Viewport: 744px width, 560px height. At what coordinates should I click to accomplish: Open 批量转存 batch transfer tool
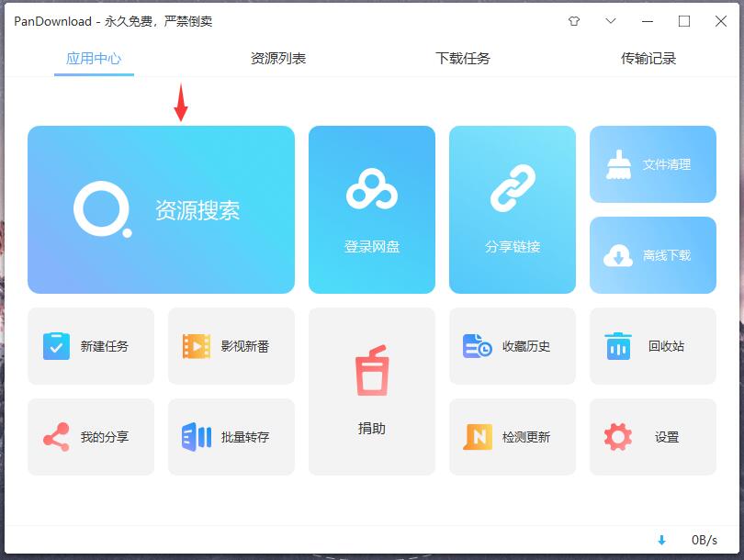pos(231,437)
